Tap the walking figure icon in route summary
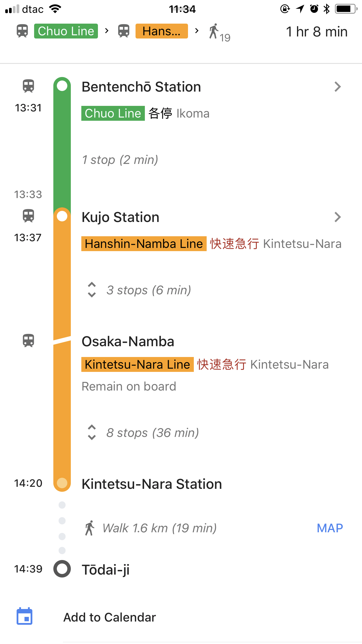This screenshot has width=362, height=644. click(214, 31)
